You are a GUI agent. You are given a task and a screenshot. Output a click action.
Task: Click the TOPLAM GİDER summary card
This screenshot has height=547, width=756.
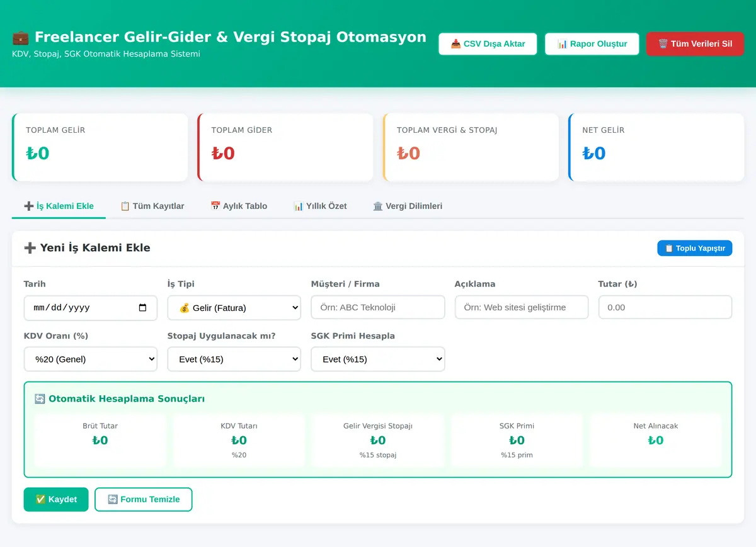pyautogui.click(x=285, y=147)
